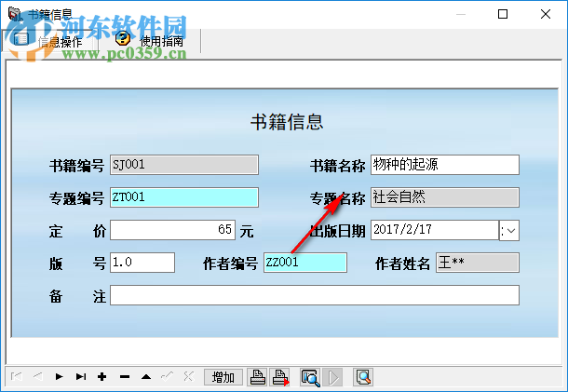Click the edit record triangle icon
The height and width of the screenshot is (392, 568).
click(x=146, y=377)
